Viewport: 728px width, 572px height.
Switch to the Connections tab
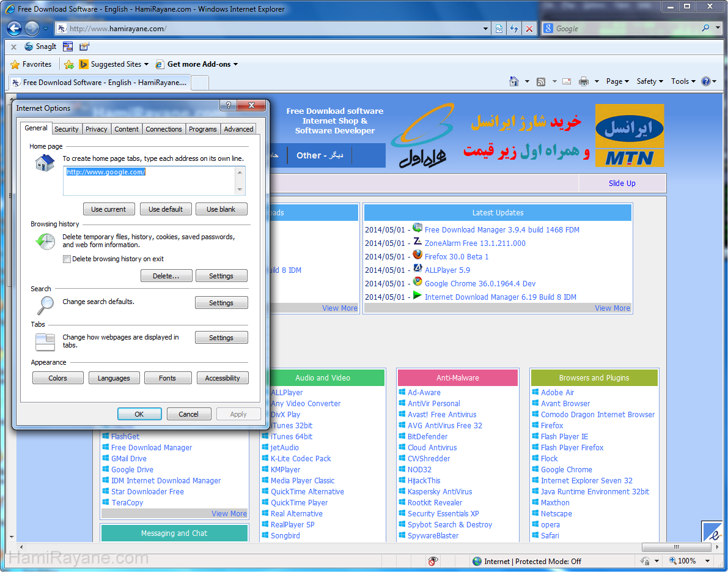click(x=164, y=129)
